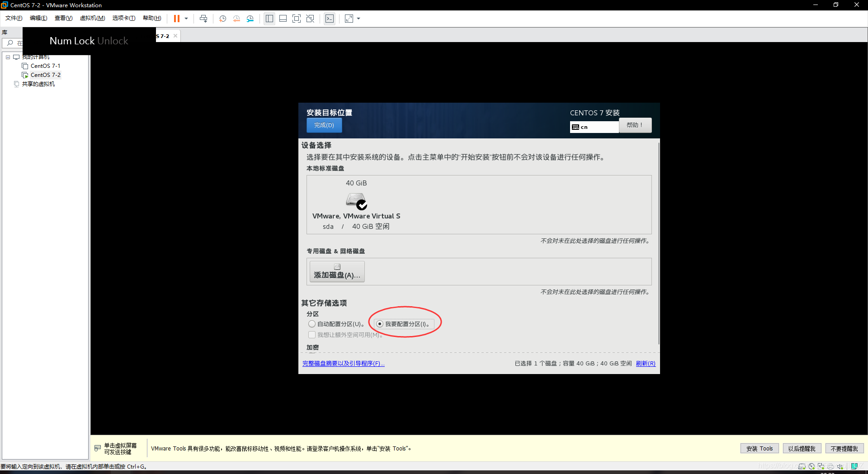Click the CD/DVD drive status icon
This screenshot has width=868, height=474.
(x=811, y=466)
